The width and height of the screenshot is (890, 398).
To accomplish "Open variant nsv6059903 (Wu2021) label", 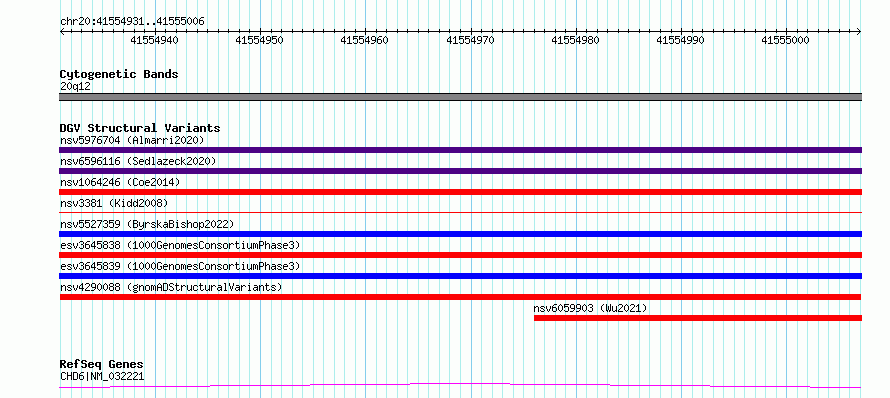I will (x=590, y=308).
